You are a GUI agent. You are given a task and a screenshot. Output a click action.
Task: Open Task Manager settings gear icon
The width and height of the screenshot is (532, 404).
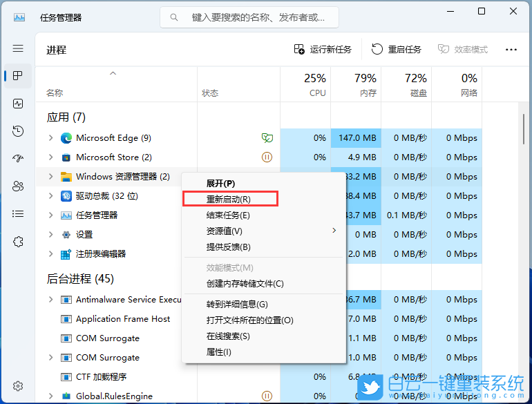click(x=18, y=386)
